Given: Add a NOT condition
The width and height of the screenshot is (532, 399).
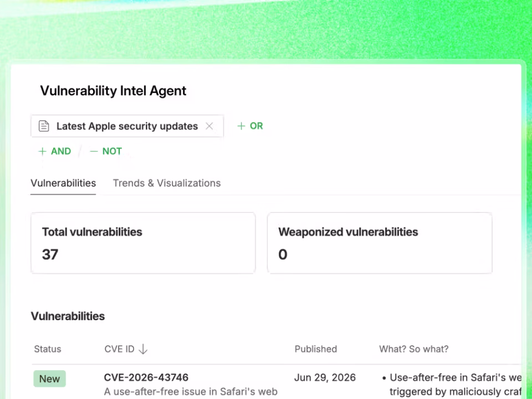Looking at the screenshot, I should point(105,151).
